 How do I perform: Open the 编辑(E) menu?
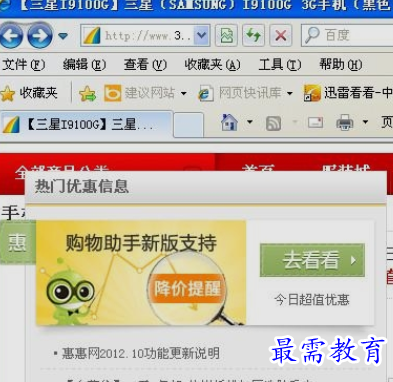point(85,64)
